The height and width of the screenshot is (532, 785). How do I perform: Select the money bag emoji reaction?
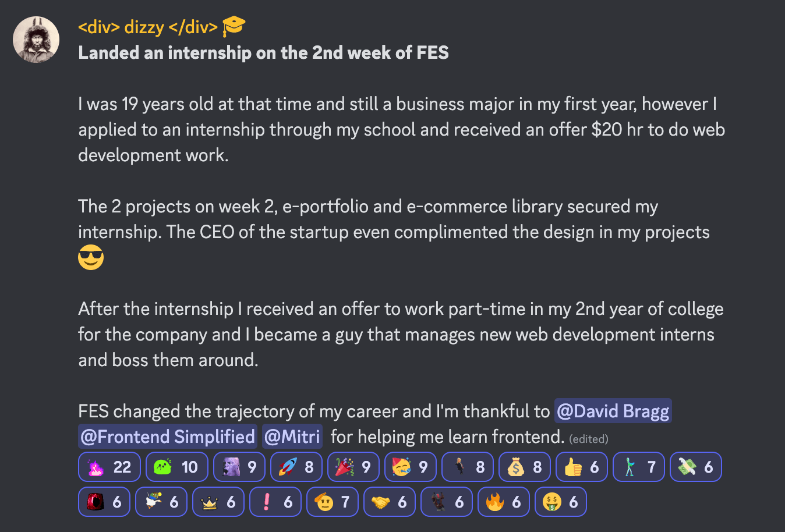pos(524,467)
